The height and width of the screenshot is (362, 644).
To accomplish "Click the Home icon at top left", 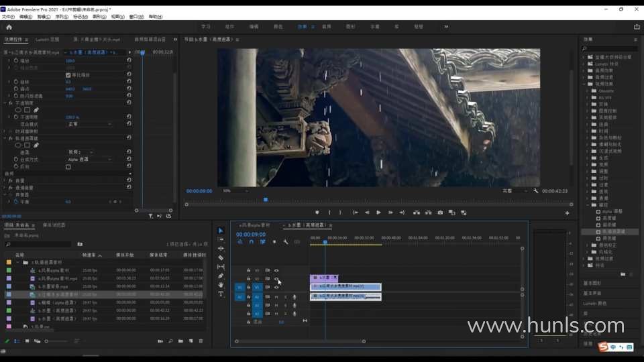I will pos(9,27).
